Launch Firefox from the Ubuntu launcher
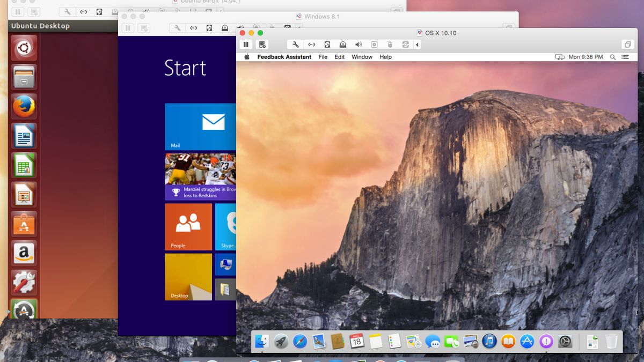The image size is (644, 362). [24, 107]
